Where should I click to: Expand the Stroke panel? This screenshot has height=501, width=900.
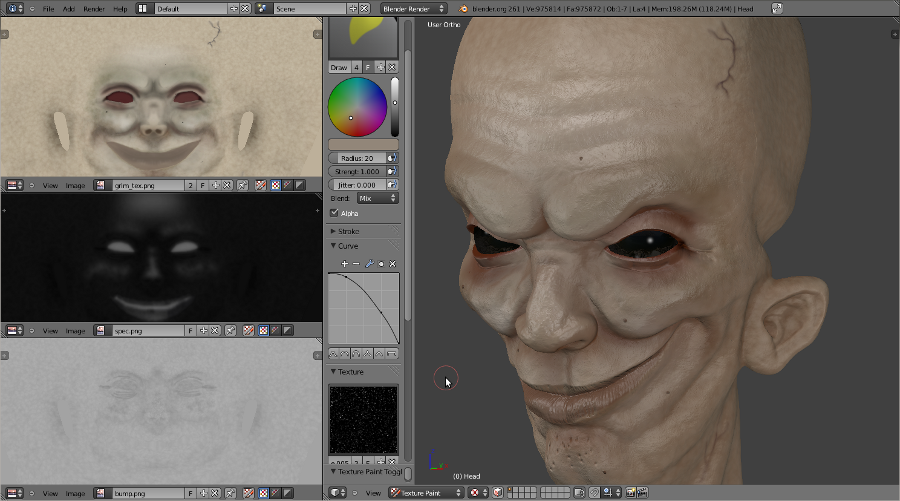tap(349, 231)
